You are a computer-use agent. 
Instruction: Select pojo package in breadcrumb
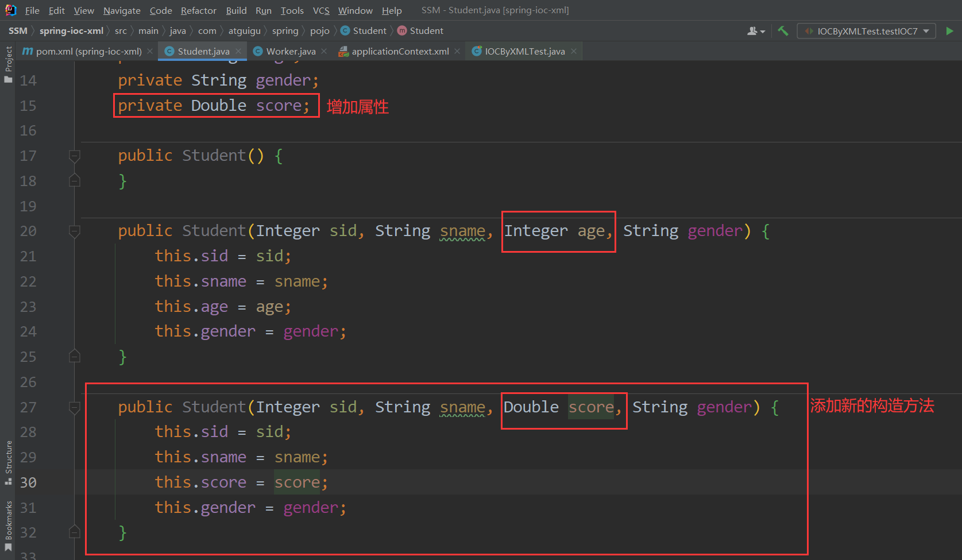coord(320,31)
